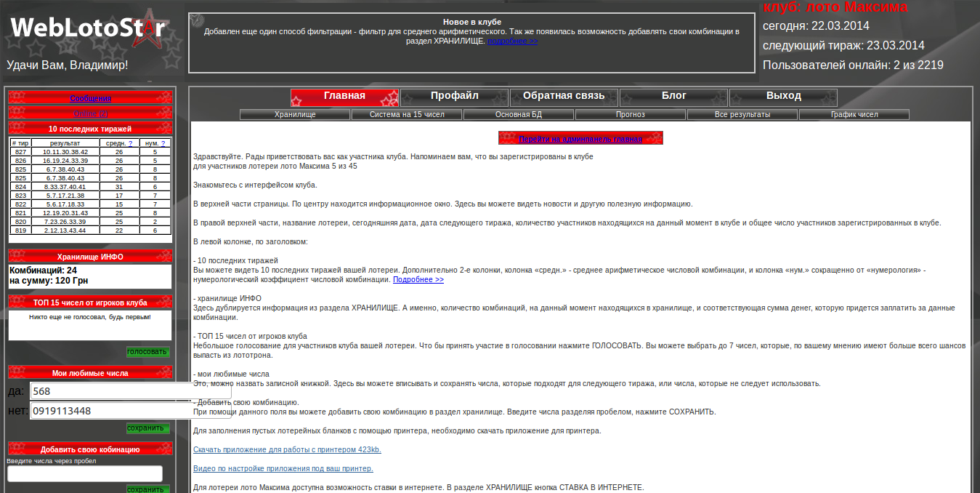Download the printer application 423kb link
980x493 pixels.
click(x=287, y=449)
